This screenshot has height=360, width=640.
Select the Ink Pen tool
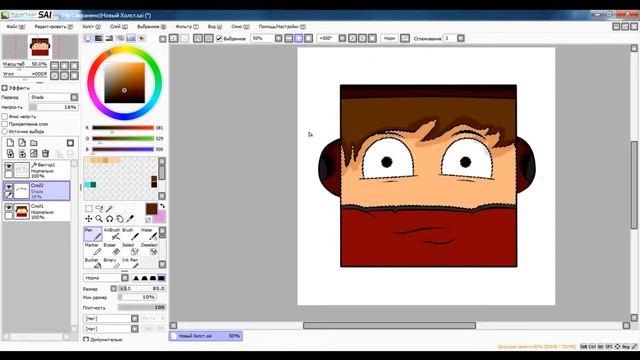[130, 263]
